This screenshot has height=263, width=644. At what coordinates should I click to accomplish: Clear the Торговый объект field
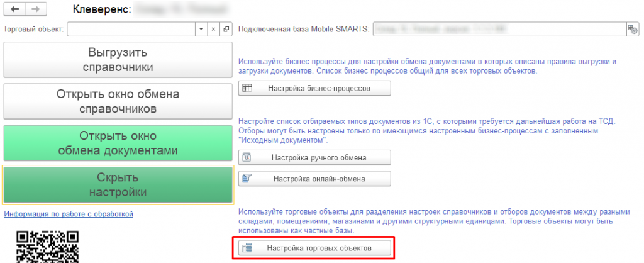(213, 29)
